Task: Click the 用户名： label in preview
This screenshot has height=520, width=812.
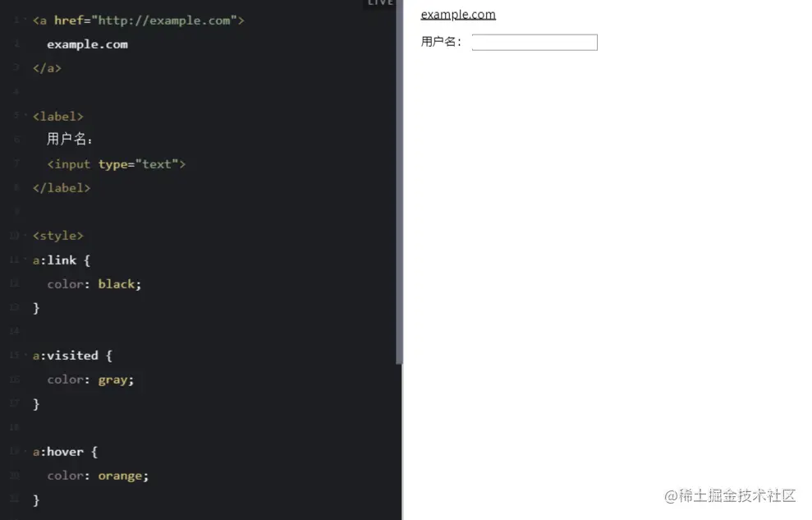Action: pos(441,42)
